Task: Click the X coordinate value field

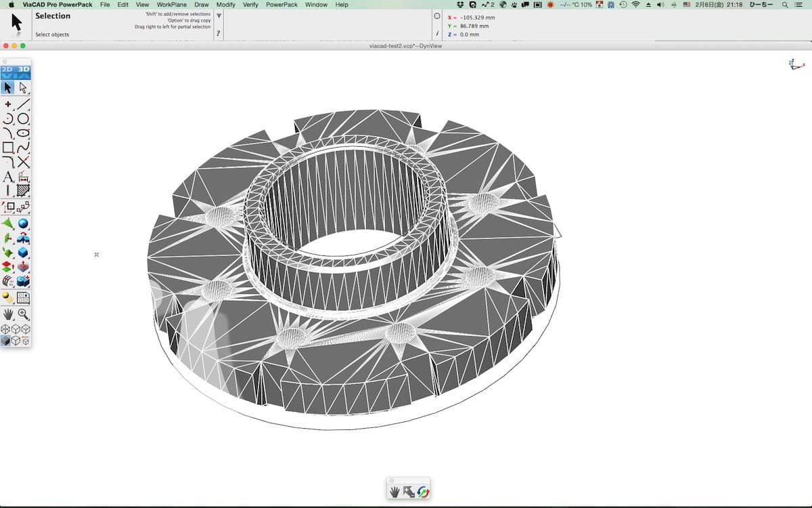Action: [x=477, y=18]
